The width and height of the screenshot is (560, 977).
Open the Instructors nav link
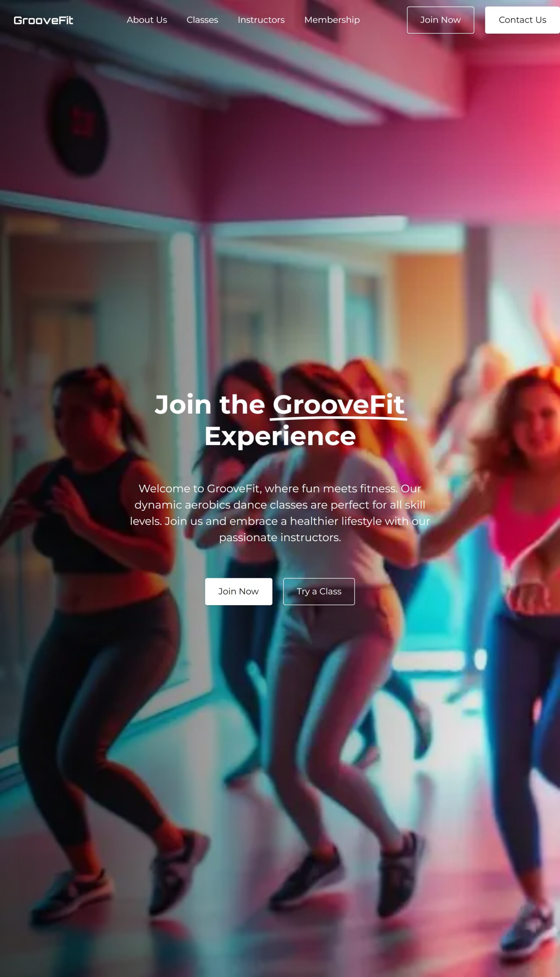261,20
